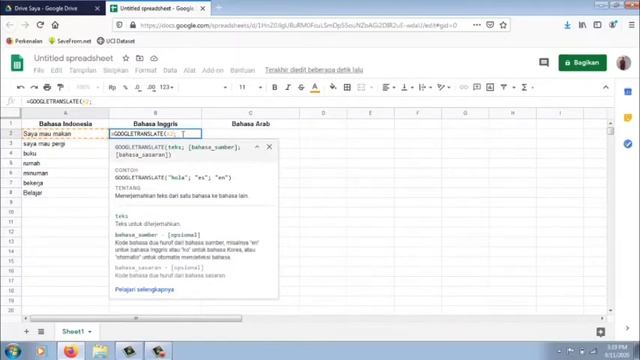Open Google Calendar side panel
This screenshot has width=640, height=360.
[628, 92]
